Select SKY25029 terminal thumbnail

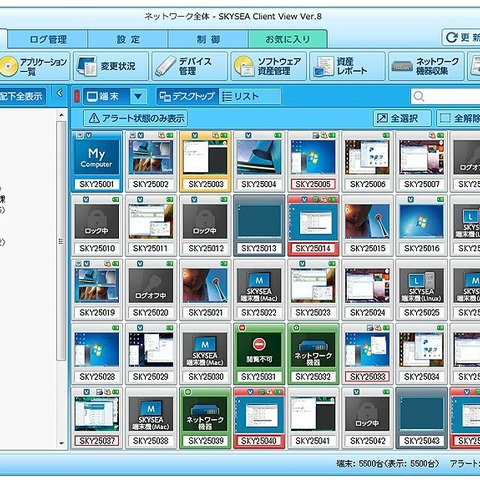click(x=151, y=354)
